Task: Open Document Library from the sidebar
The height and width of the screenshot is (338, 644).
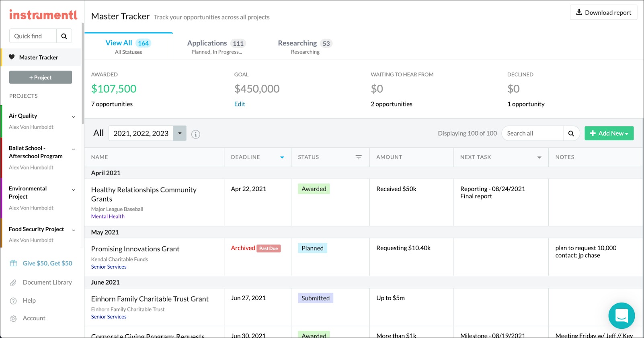Action: (47, 283)
